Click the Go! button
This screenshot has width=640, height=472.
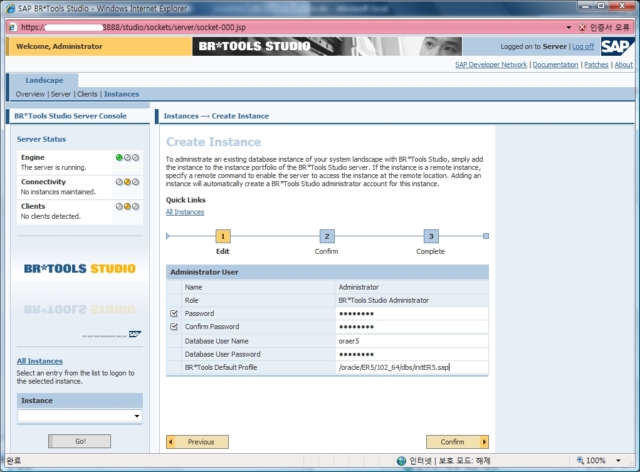[x=80, y=441]
